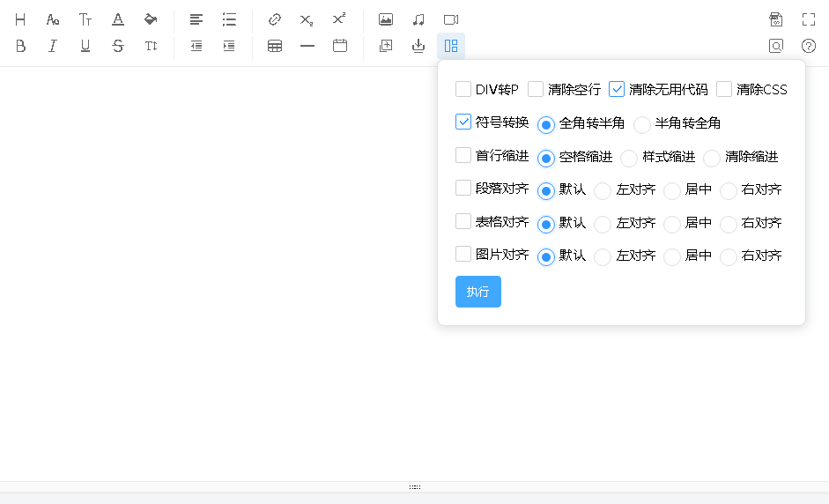Open the heading (H) format tool
Image resolution: width=829 pixels, height=504 pixels.
pyautogui.click(x=20, y=19)
